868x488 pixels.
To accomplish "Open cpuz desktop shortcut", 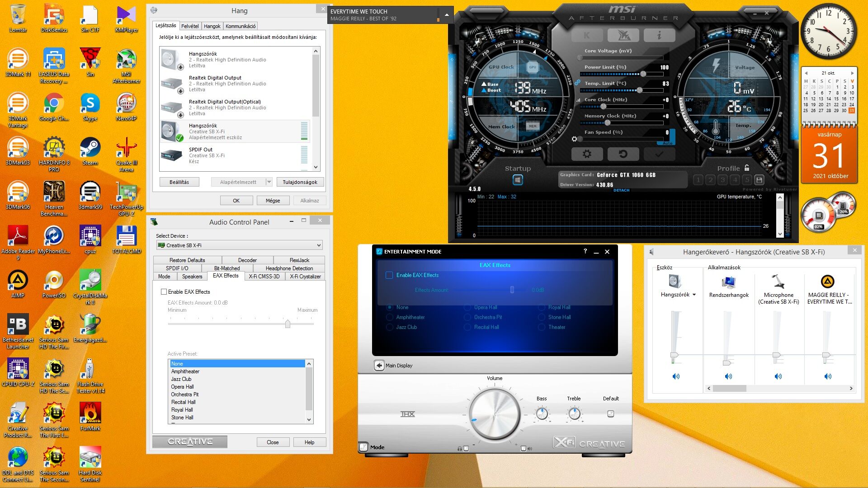I will tap(90, 240).
